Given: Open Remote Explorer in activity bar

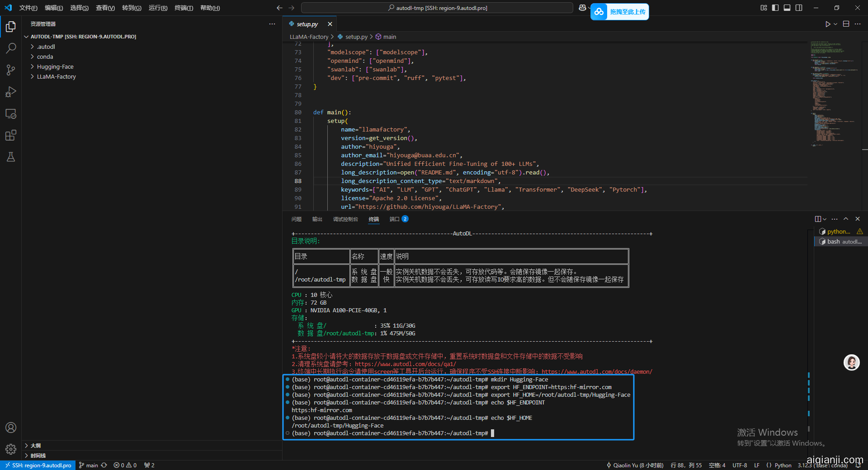Looking at the screenshot, I should pos(11,114).
